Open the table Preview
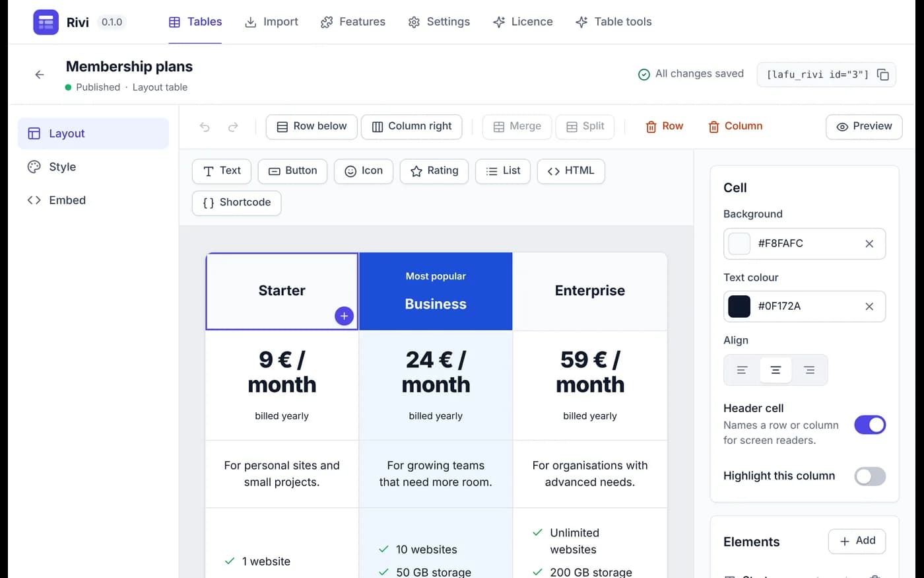The width and height of the screenshot is (924, 578). (x=864, y=127)
